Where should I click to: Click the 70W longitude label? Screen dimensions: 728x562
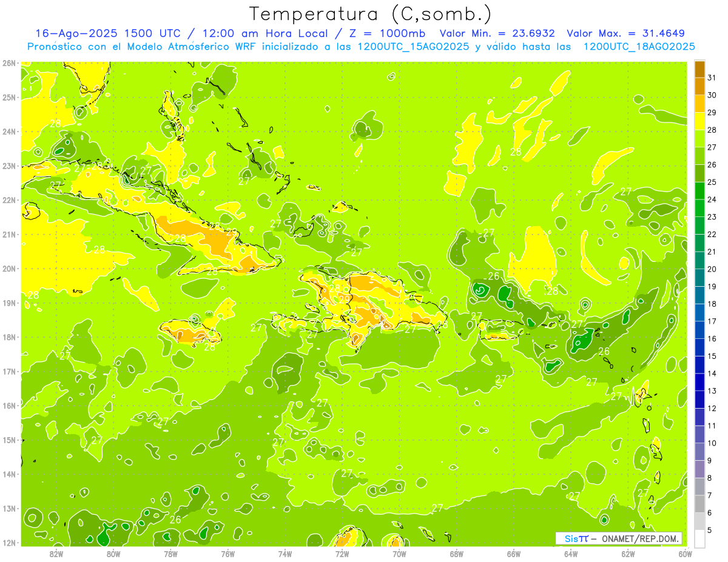[x=399, y=554]
